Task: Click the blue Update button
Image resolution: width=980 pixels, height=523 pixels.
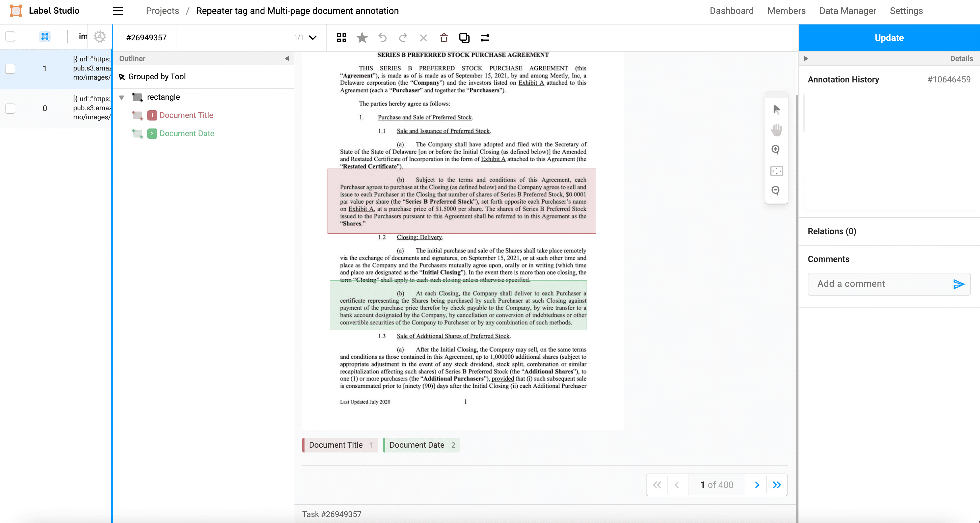Action: [889, 38]
